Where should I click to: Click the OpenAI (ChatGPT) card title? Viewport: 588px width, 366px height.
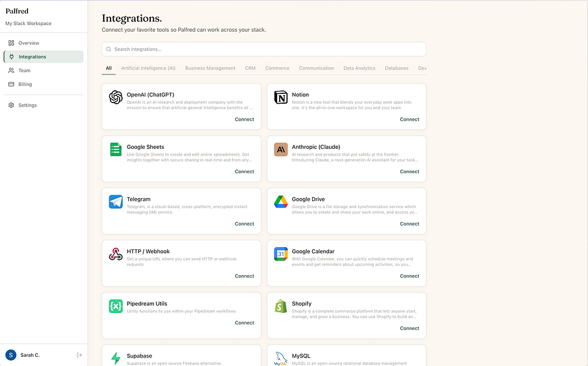coord(150,95)
